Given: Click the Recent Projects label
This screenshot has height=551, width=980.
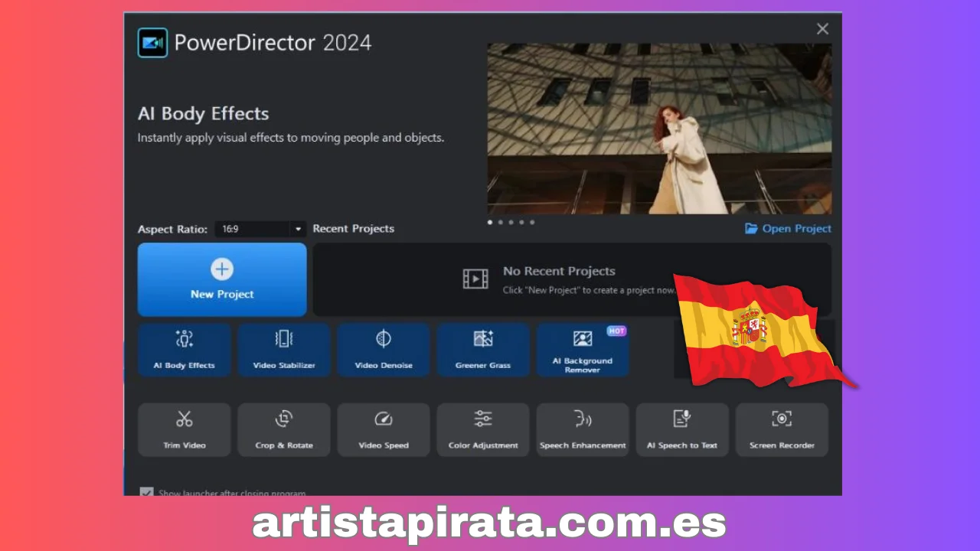Looking at the screenshot, I should pyautogui.click(x=354, y=229).
